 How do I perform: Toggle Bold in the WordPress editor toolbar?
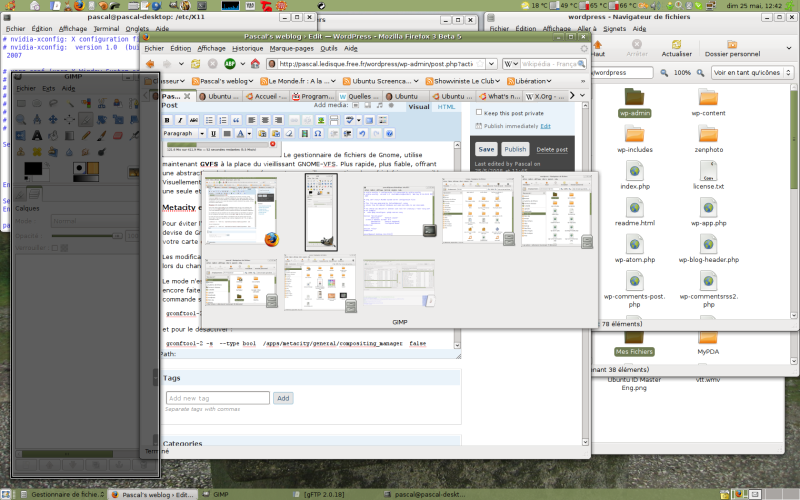click(x=167, y=120)
